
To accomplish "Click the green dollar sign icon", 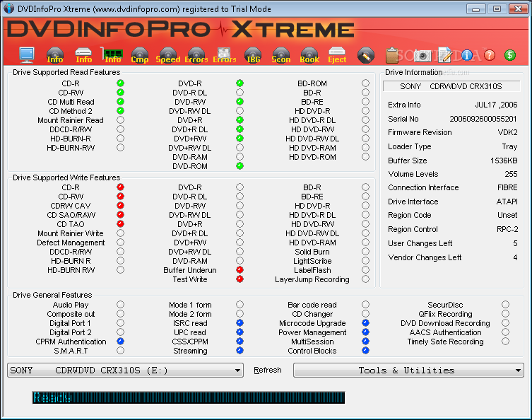I will 510,55.
